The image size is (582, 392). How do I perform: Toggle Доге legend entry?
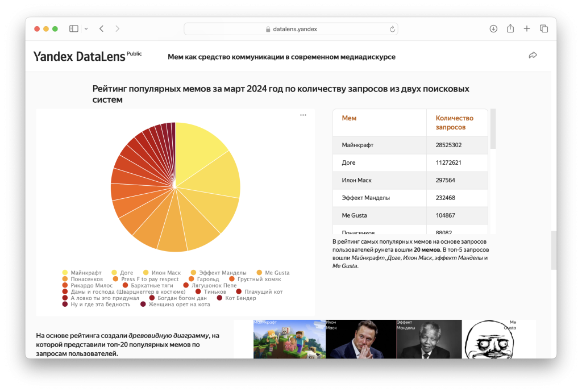pos(123,273)
